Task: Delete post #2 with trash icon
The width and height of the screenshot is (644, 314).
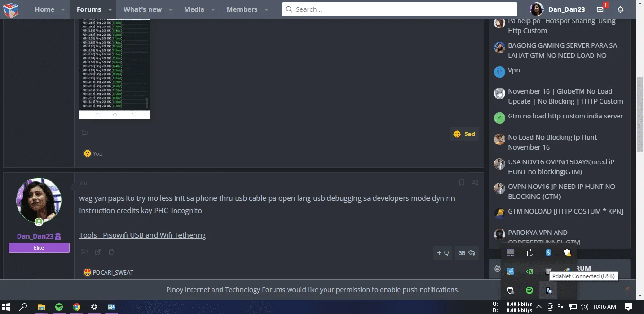Action: click(111, 252)
